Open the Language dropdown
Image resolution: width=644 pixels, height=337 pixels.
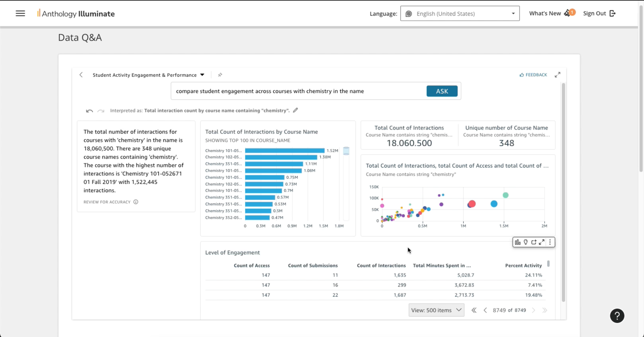coord(460,14)
